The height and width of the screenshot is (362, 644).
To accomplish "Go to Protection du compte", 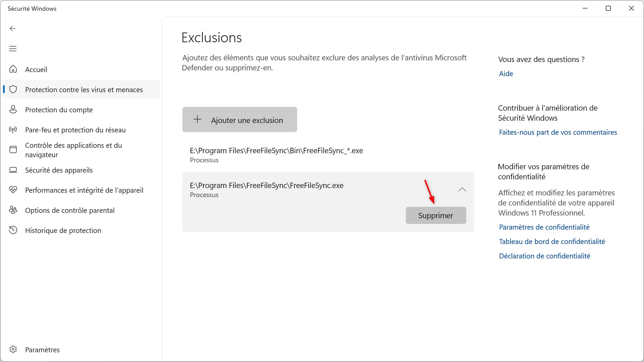I will [81, 110].
